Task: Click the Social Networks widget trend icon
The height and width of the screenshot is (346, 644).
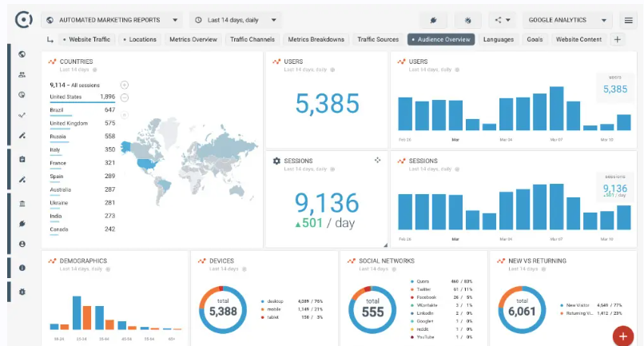Action: click(351, 261)
